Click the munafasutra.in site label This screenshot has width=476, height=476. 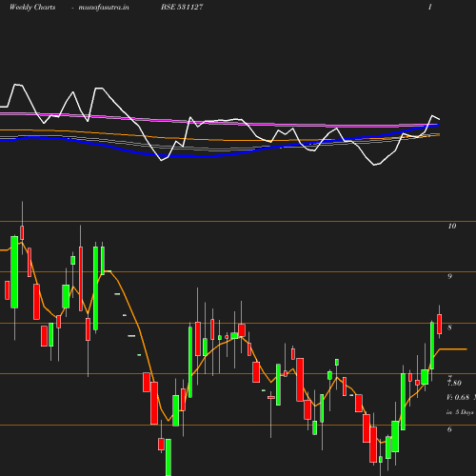click(x=104, y=8)
